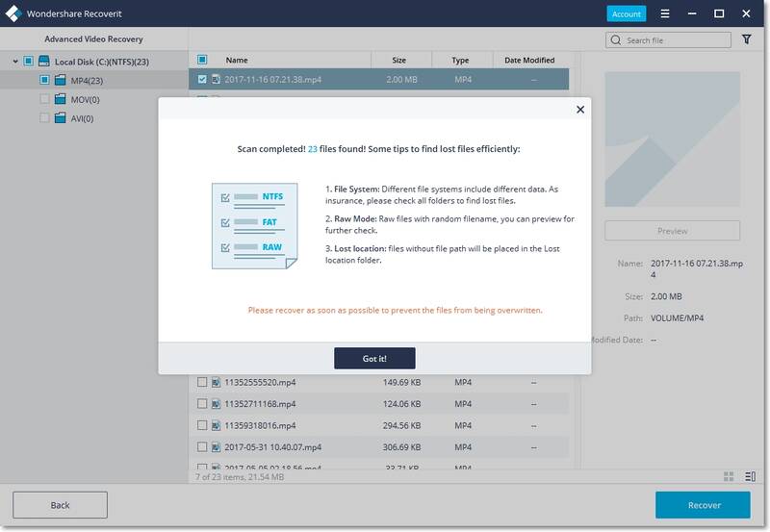Check the box for 11359318016.mp4
The height and width of the screenshot is (532, 770).
(202, 425)
